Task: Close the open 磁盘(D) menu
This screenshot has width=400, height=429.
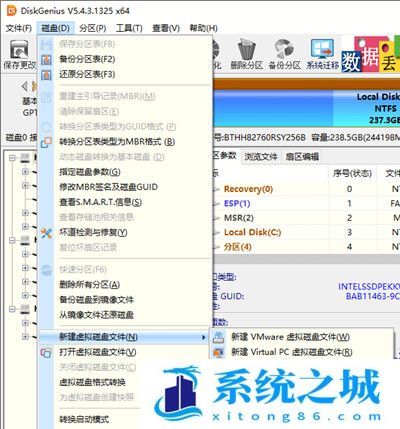Action: [x=55, y=28]
